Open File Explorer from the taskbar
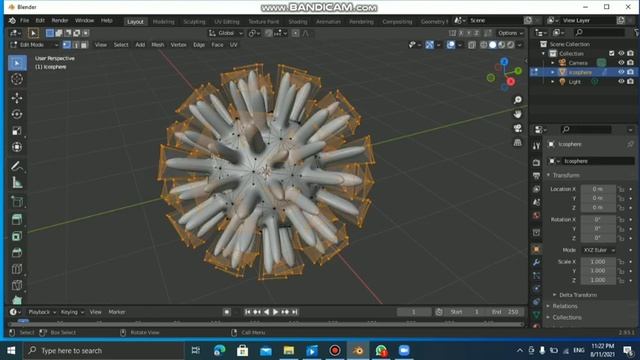Image resolution: width=640 pixels, height=360 pixels. point(289,351)
